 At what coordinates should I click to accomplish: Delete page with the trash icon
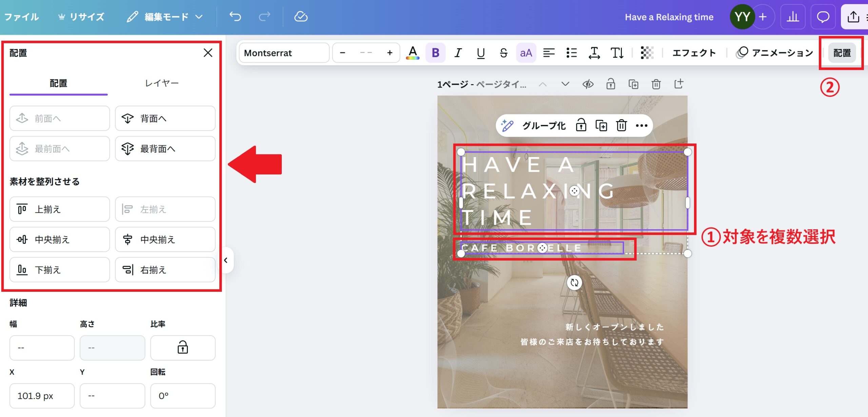tap(656, 84)
